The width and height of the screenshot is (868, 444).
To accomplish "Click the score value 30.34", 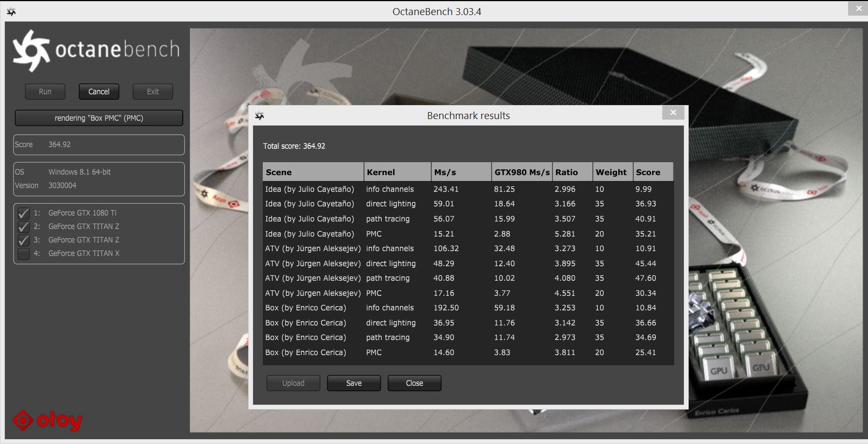I will (646, 293).
